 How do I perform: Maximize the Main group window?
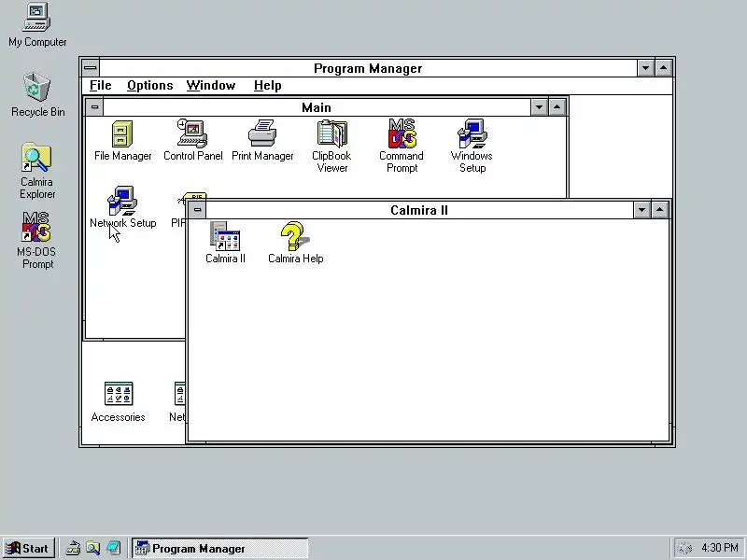[x=557, y=107]
